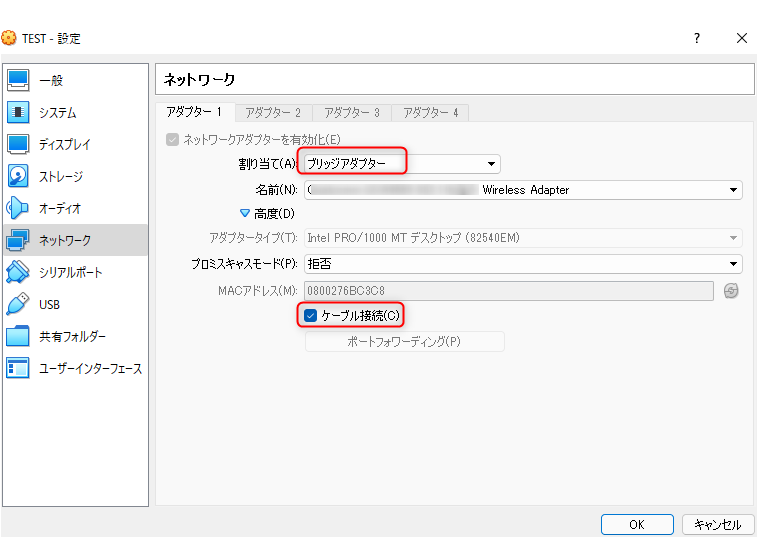The height and width of the screenshot is (538, 757).
Task: Collapse the 高度(D) disclosure triangle
Action: tap(245, 213)
